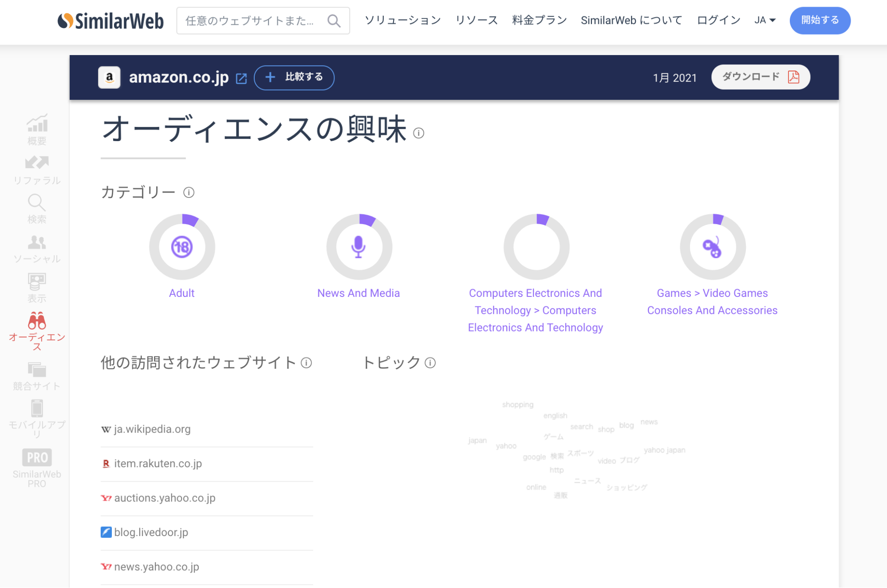The height and width of the screenshot is (588, 887).
Task: Open the 料金プラン menu item
Action: click(539, 20)
